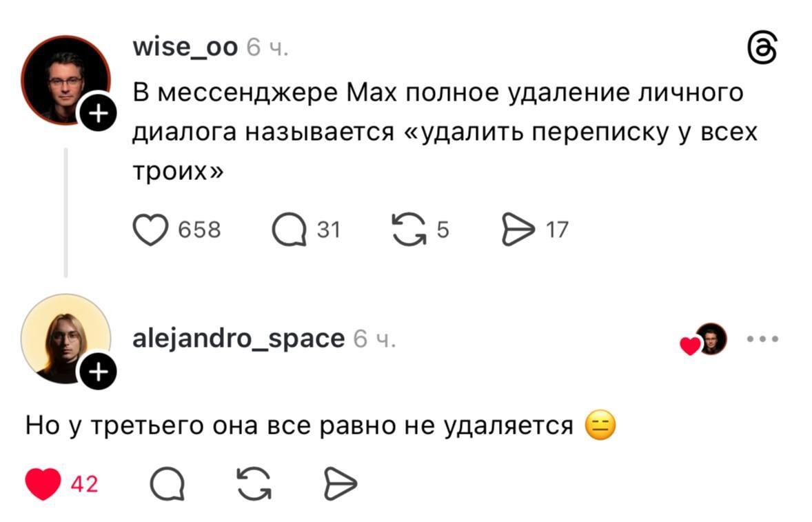This screenshot has width=812, height=522.
Task: View the 658 likes count
Action: point(199,229)
